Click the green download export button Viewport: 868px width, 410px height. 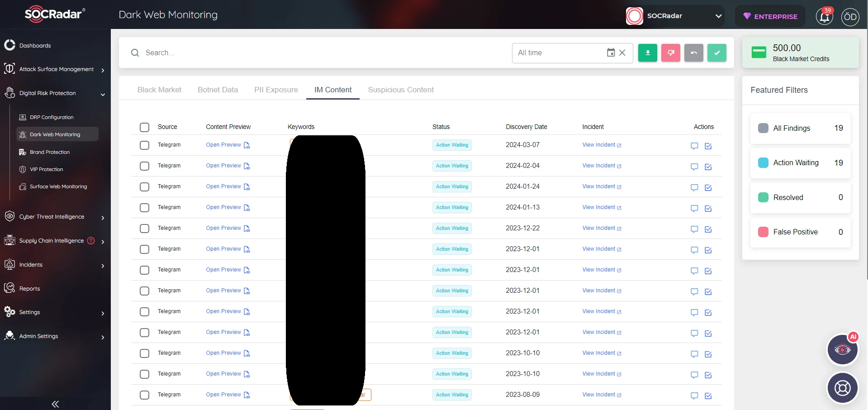pos(647,53)
